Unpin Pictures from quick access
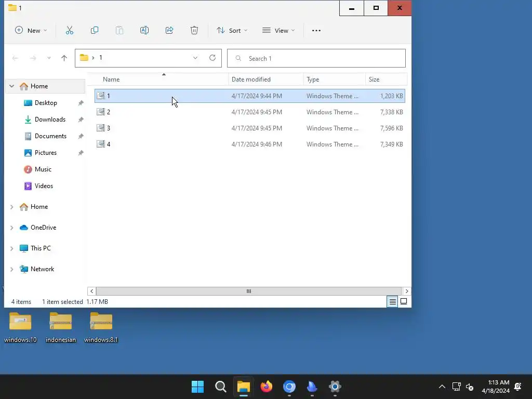532x399 pixels. tap(81, 153)
